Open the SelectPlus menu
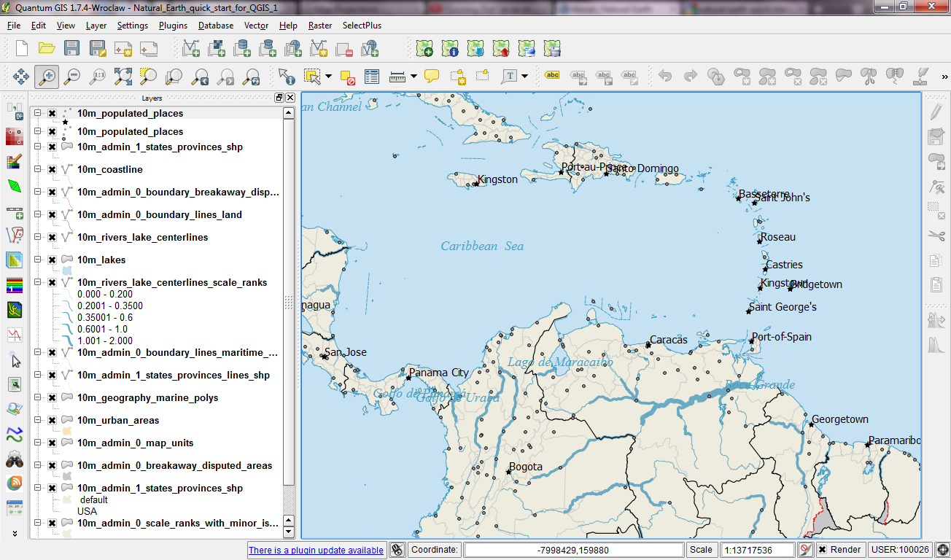 pos(362,25)
